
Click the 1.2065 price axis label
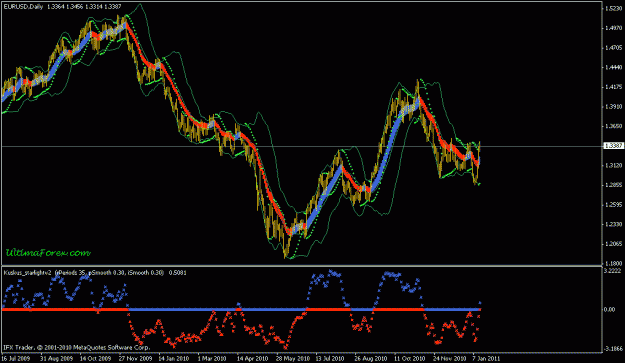614,244
